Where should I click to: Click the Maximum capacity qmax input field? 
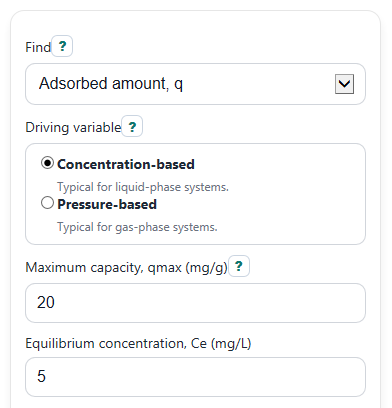[x=195, y=303]
